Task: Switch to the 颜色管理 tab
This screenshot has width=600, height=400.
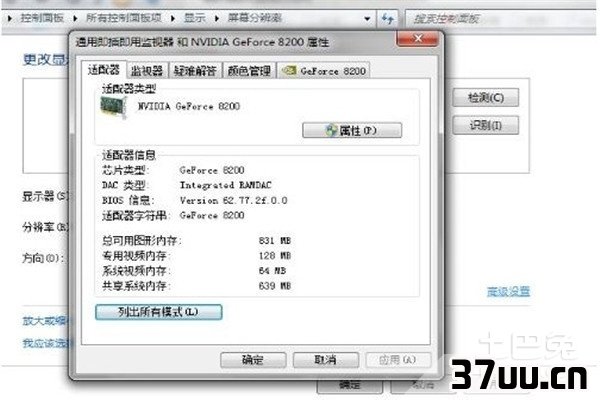Action: [249, 71]
